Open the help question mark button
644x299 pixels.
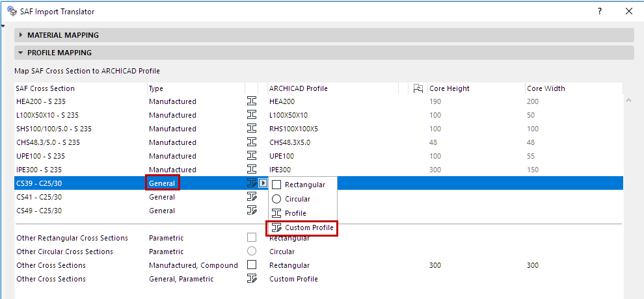[600, 12]
